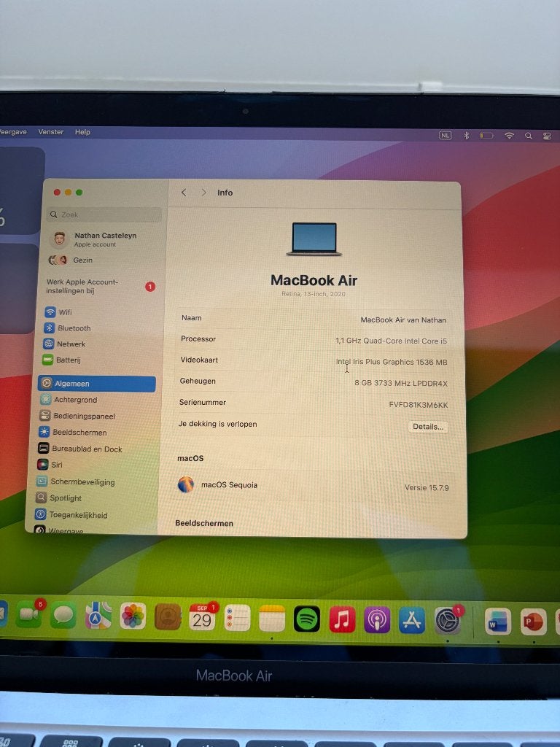The width and height of the screenshot is (560, 747).
Task: Open Calendar showing 29 in Dock
Action: pos(203,617)
